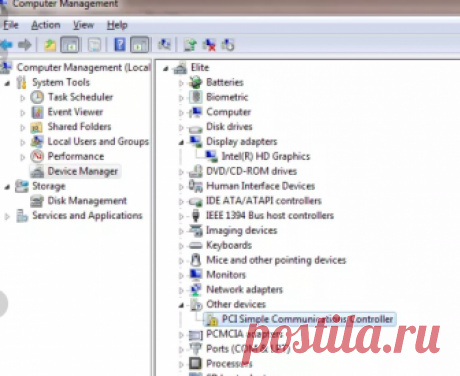Collapse the Other devices category
The image size is (460, 376).
(x=181, y=305)
